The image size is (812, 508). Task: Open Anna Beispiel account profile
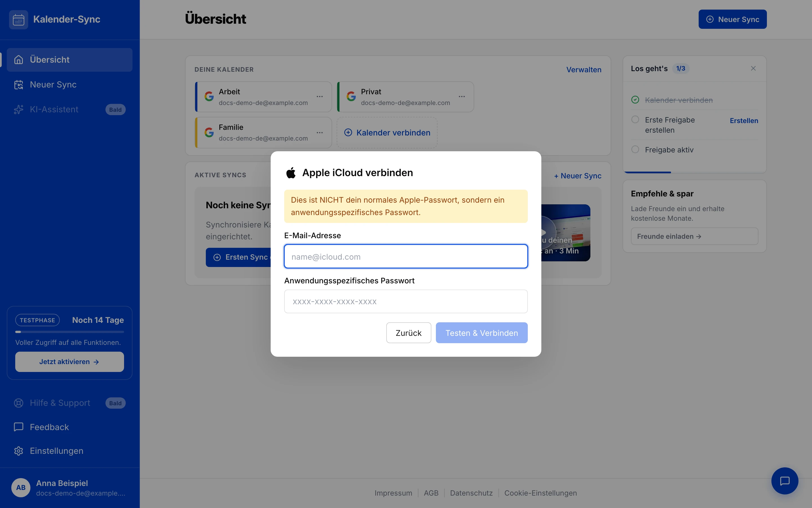69,488
